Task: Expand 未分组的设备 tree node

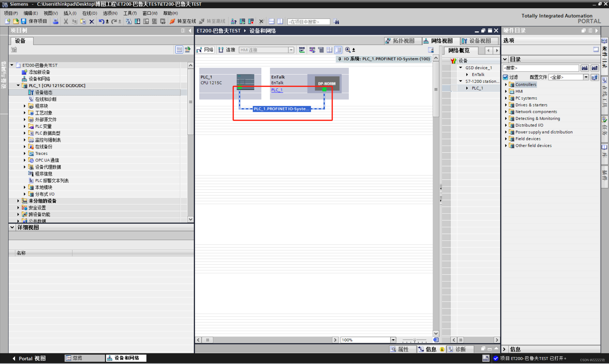Action: point(18,201)
